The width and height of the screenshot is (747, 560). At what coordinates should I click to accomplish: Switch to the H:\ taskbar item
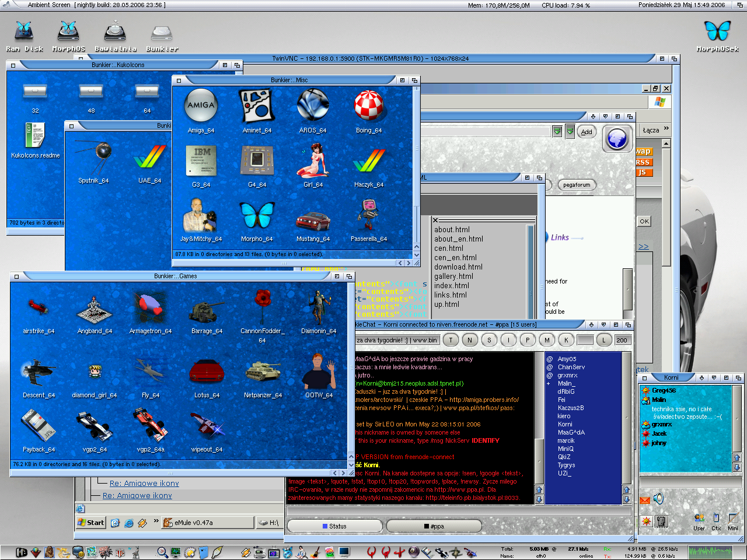[x=271, y=523]
